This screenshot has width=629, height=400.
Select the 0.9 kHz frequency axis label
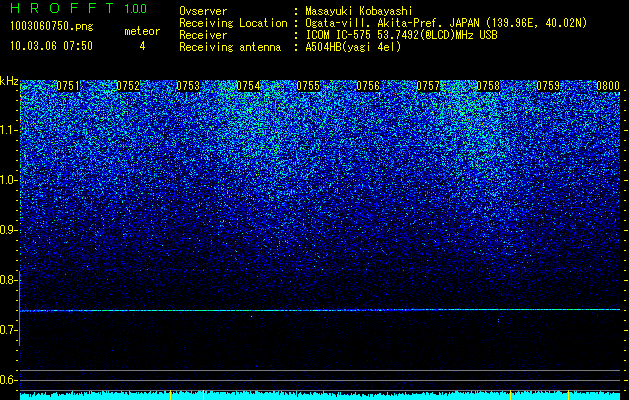8,230
